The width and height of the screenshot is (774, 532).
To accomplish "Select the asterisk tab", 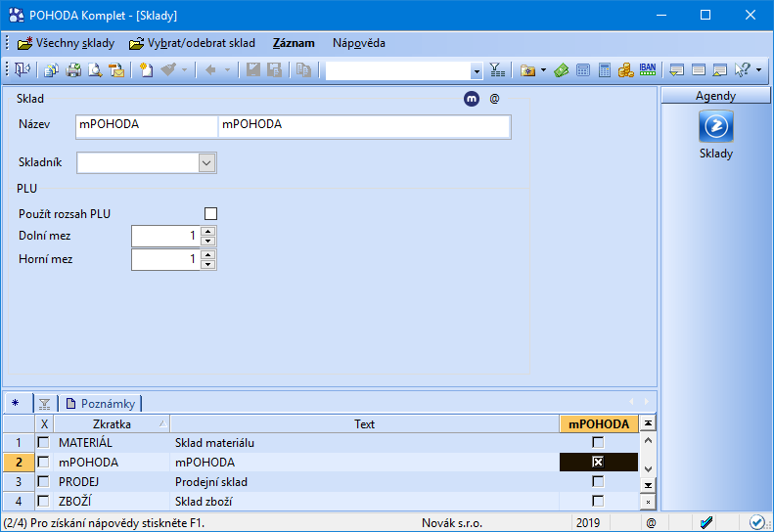I will (x=16, y=403).
